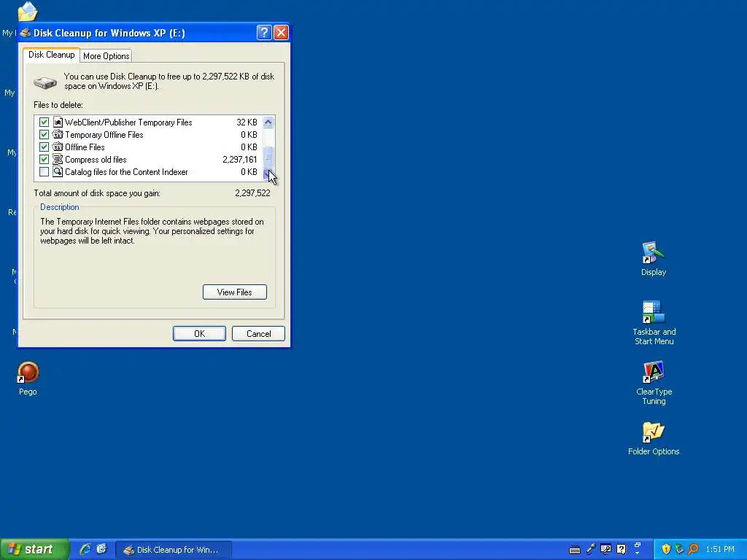The image size is (747, 560).
Task: Click the orange magnifier tray icon
Action: click(694, 549)
